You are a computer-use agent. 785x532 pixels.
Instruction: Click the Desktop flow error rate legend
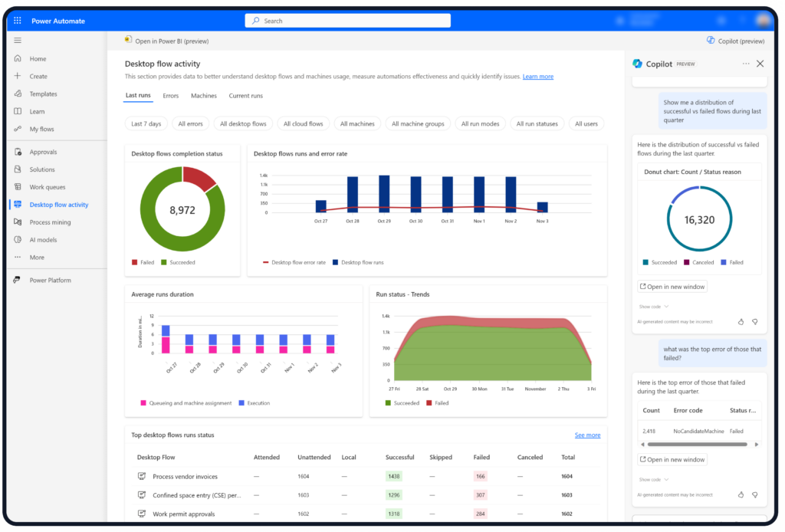pyautogui.click(x=294, y=262)
